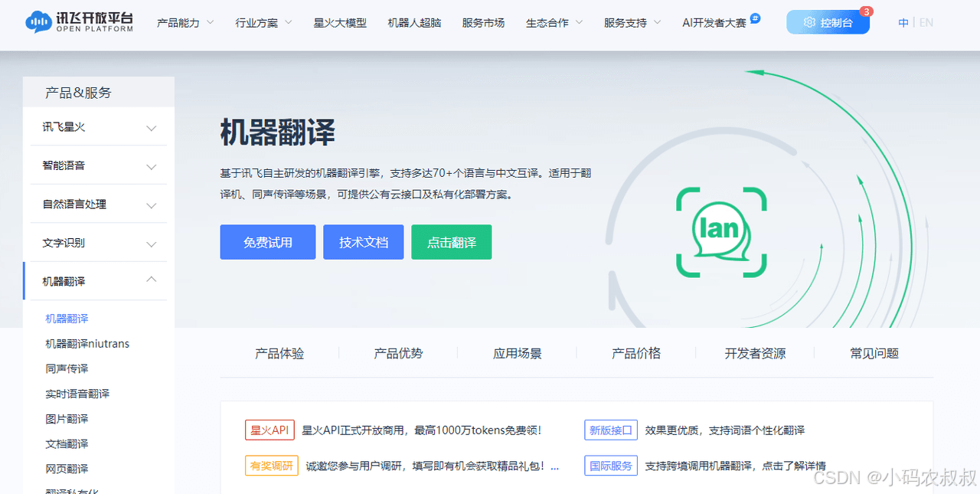Select 机器翻译 in the sidebar submenu

coord(67,319)
